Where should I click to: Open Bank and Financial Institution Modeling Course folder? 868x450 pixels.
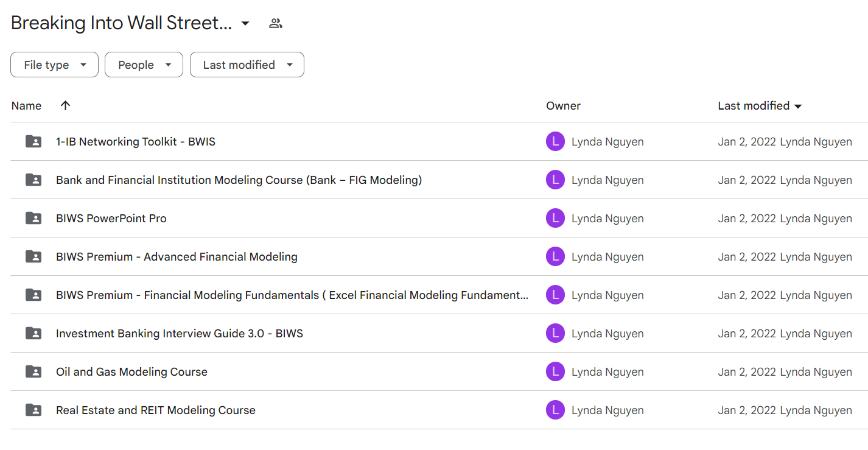[239, 180]
